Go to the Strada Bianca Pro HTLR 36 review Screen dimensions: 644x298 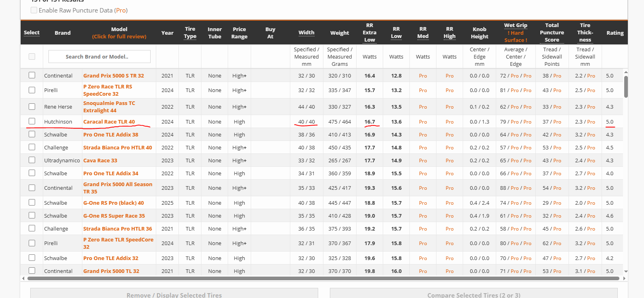(117, 229)
